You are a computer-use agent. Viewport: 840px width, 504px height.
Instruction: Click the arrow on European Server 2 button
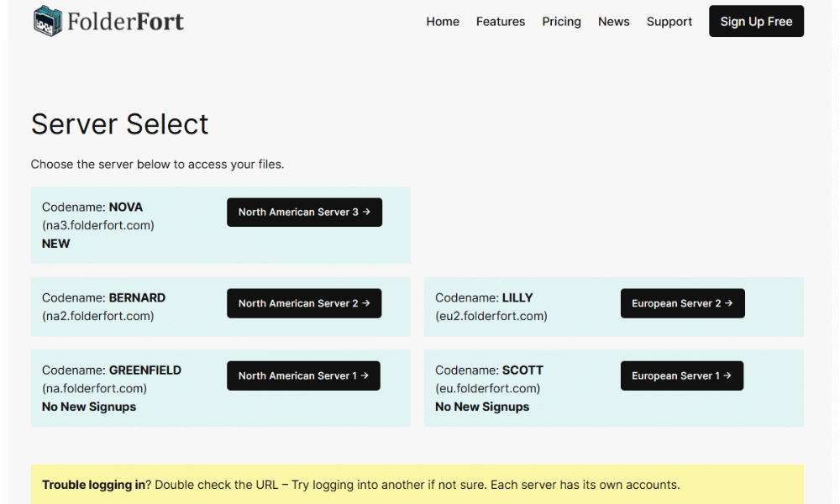[x=728, y=303]
